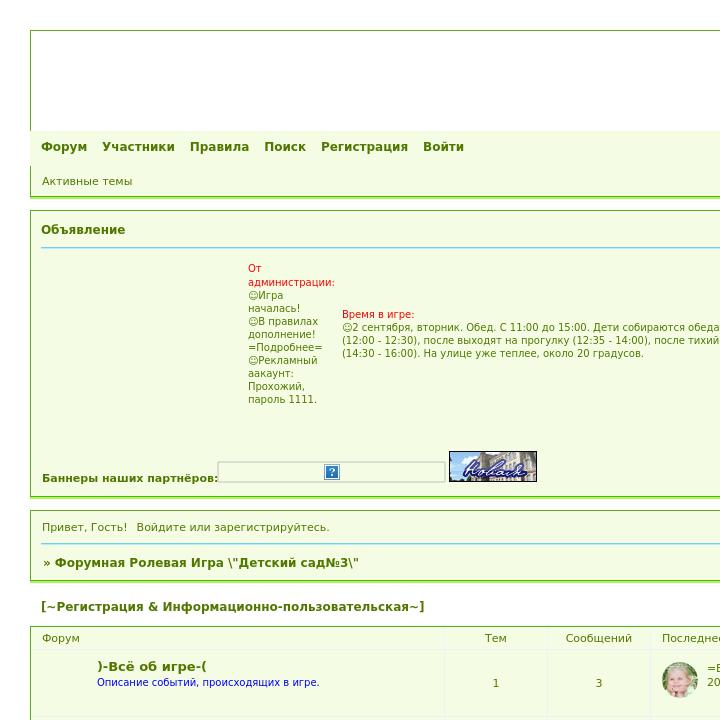Click the broken banner question-mark icon

(332, 472)
